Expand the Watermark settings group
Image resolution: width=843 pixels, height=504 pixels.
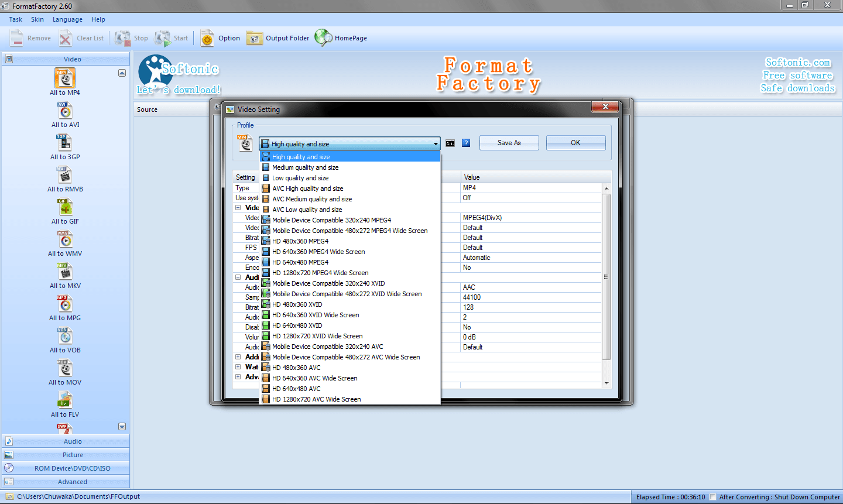pyautogui.click(x=238, y=367)
